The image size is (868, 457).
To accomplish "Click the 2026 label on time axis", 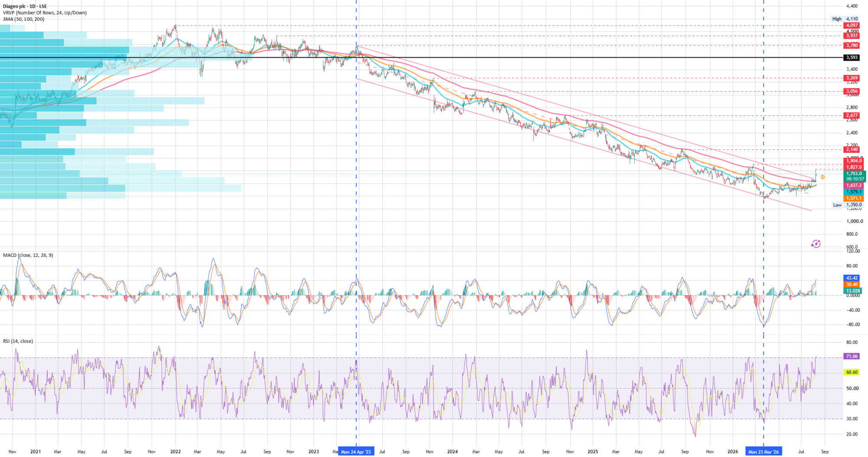I will click(x=732, y=452).
